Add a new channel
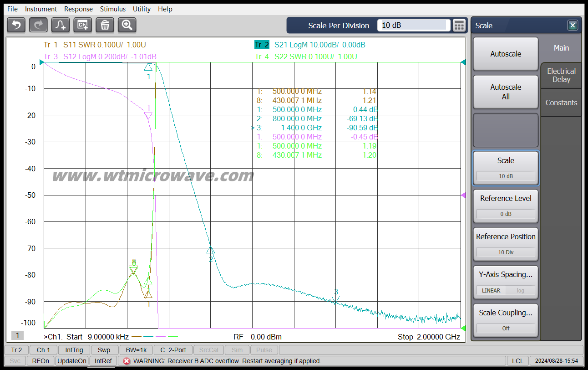Image resolution: width=588 pixels, height=370 pixels. click(82, 25)
